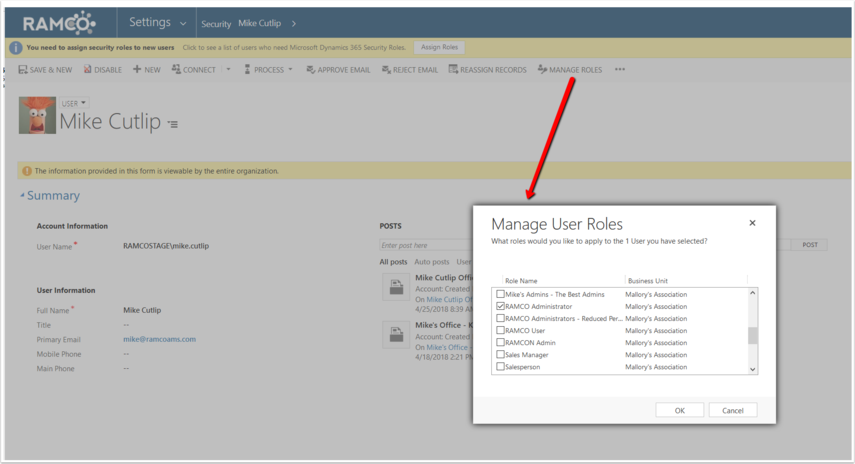Screen dimensions: 855x464
Task: Check the Sales Manager role
Action: click(500, 354)
